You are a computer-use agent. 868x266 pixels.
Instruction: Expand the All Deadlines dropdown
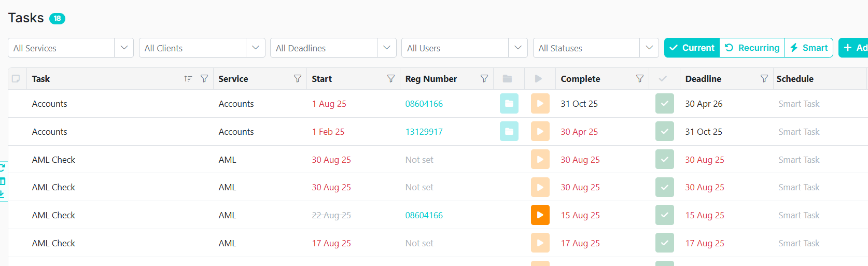386,48
